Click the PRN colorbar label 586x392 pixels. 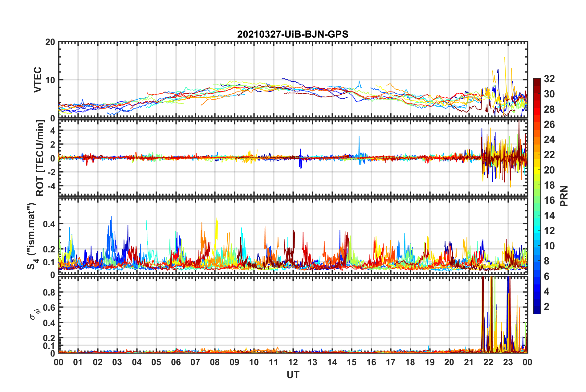tap(564, 196)
